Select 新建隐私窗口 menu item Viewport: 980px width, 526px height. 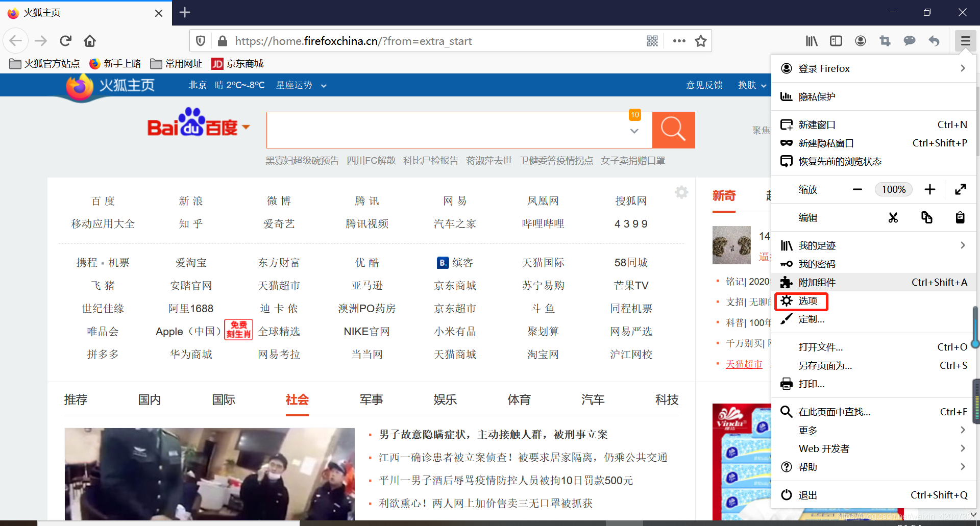[873, 143]
